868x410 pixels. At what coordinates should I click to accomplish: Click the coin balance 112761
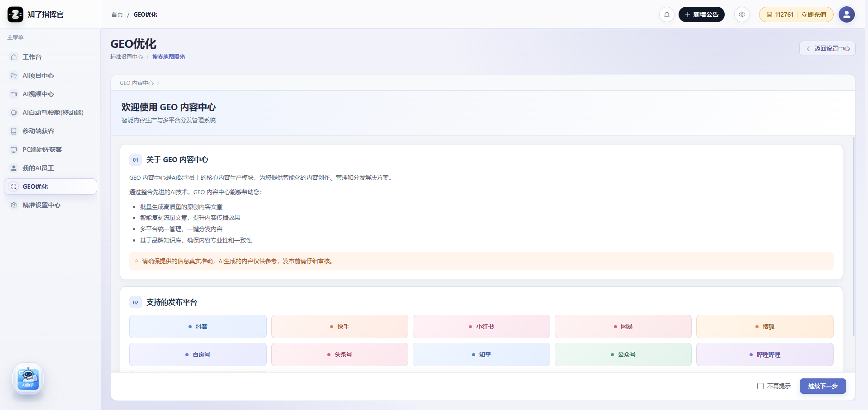tap(780, 14)
